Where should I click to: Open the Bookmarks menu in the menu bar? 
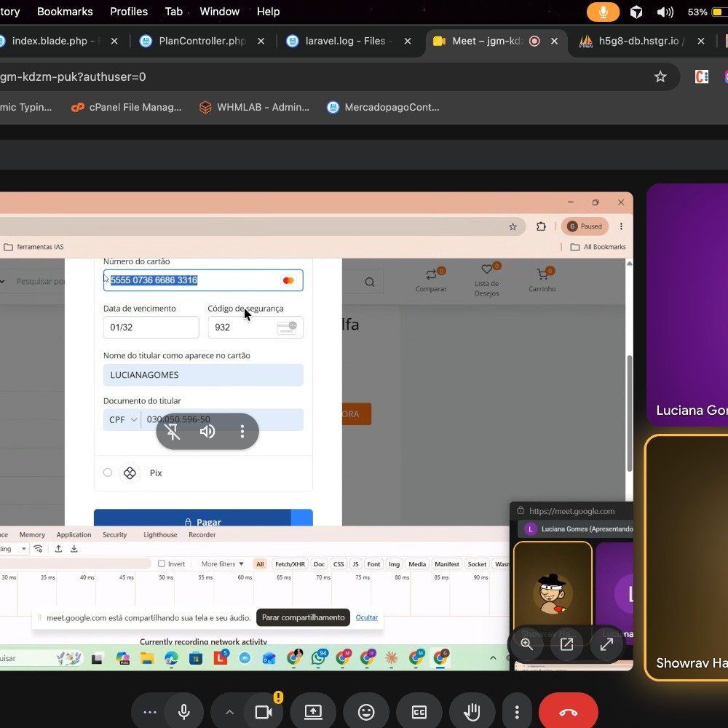pos(65,12)
